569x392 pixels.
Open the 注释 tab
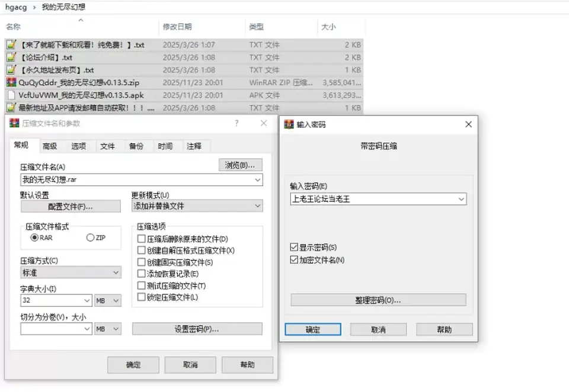[x=194, y=146]
